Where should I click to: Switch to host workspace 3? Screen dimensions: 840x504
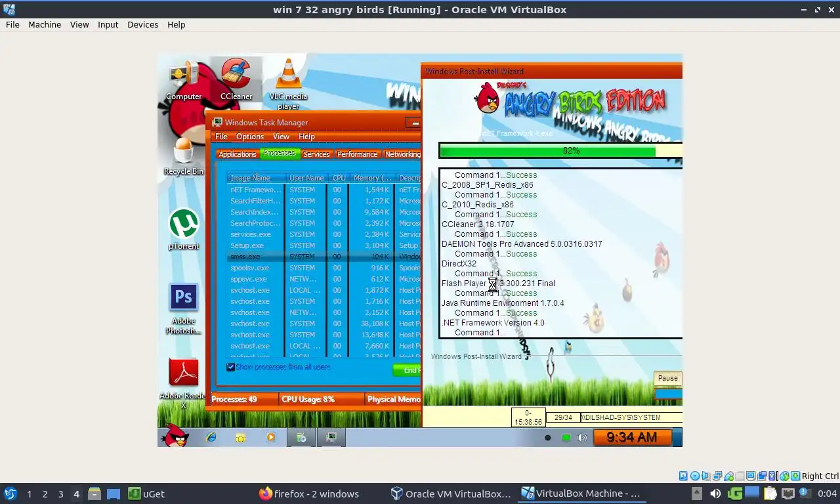point(61,493)
